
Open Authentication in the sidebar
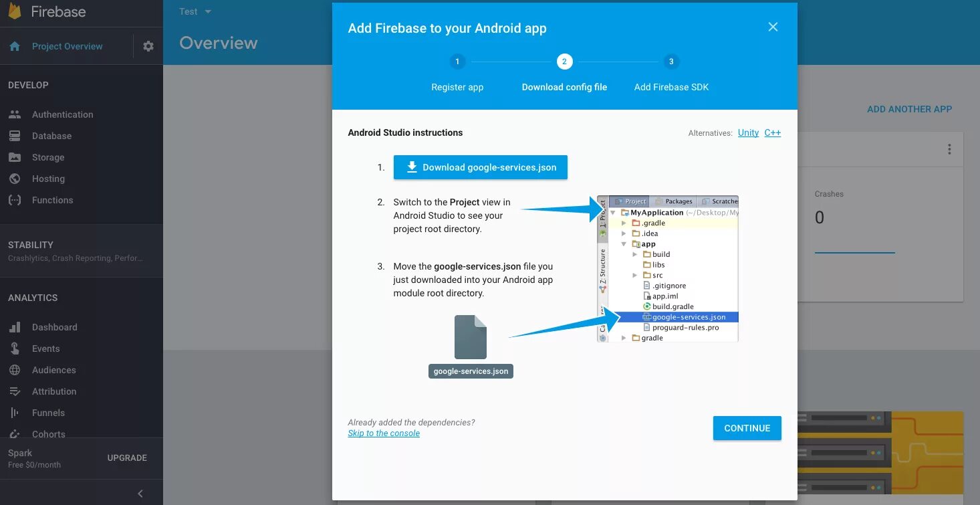click(63, 114)
